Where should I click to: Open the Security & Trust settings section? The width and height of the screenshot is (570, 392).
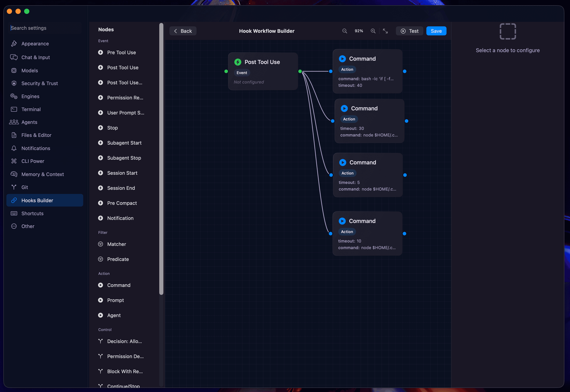(x=40, y=84)
